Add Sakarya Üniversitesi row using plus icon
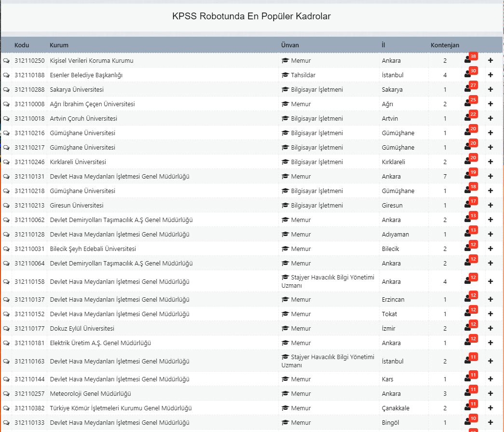The image size is (504, 432). [x=490, y=89]
